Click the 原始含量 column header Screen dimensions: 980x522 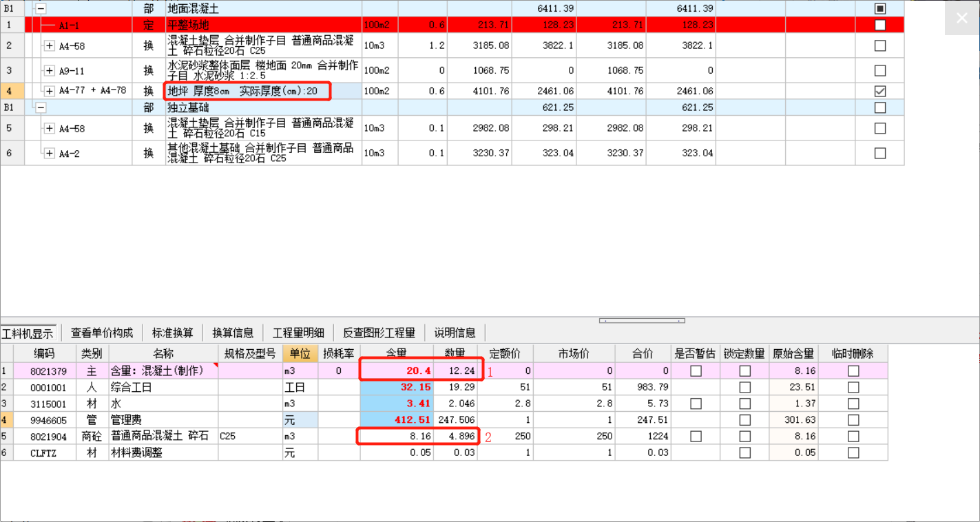click(794, 353)
